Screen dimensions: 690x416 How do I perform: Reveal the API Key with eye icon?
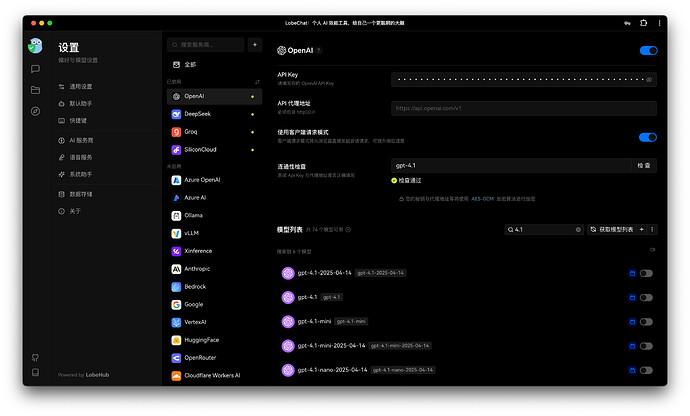[649, 80]
